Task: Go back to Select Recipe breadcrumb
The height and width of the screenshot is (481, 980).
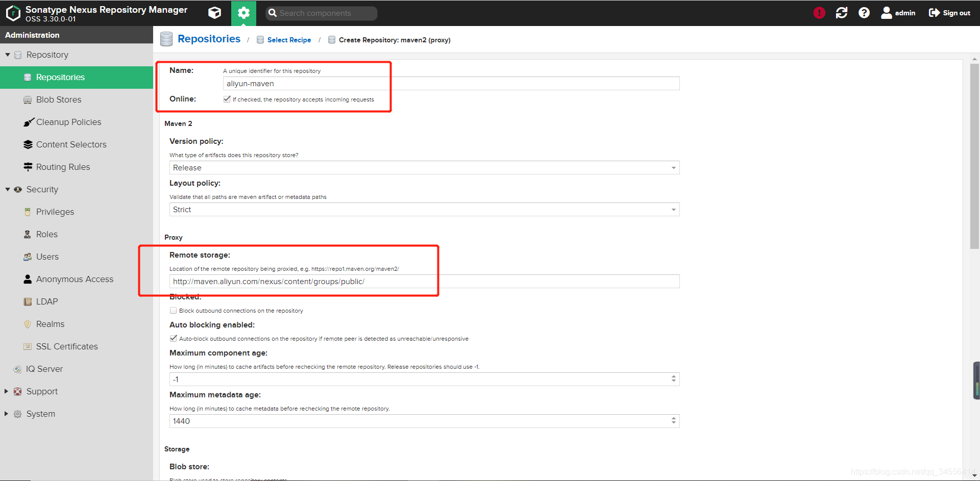Action: pyautogui.click(x=289, y=40)
